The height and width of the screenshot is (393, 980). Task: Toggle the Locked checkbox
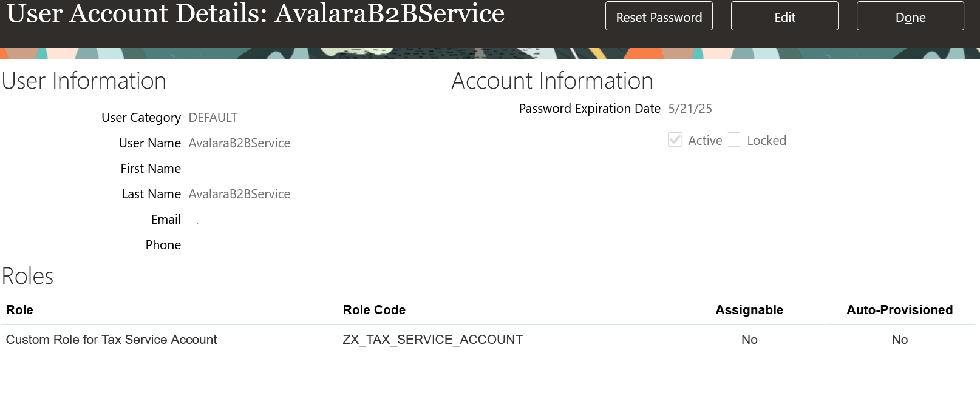point(734,140)
